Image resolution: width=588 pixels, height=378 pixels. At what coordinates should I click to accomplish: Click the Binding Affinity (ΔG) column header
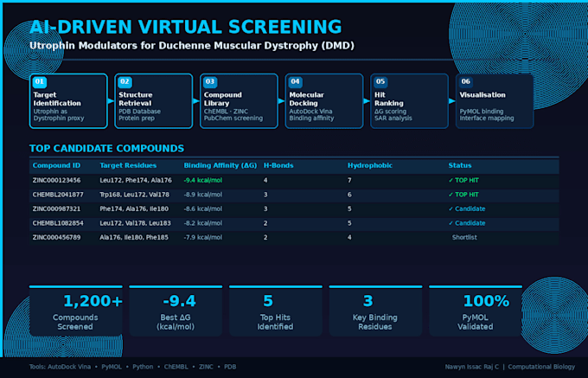[220, 165]
